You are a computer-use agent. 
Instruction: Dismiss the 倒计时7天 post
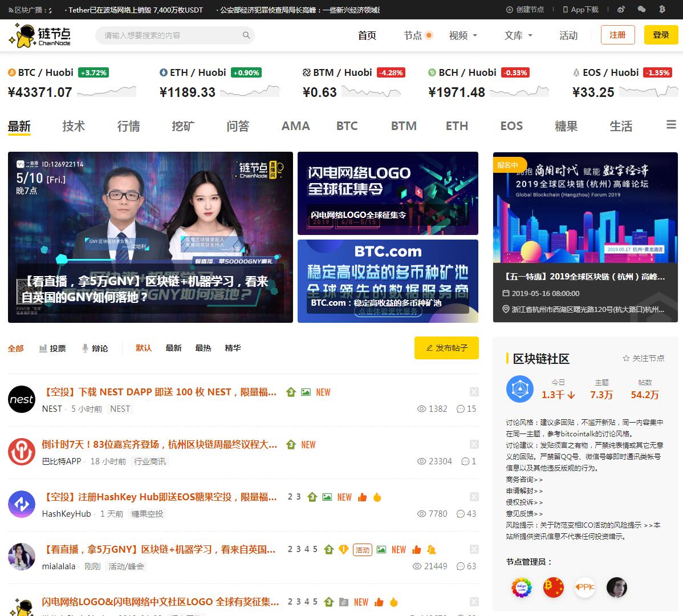point(474,444)
